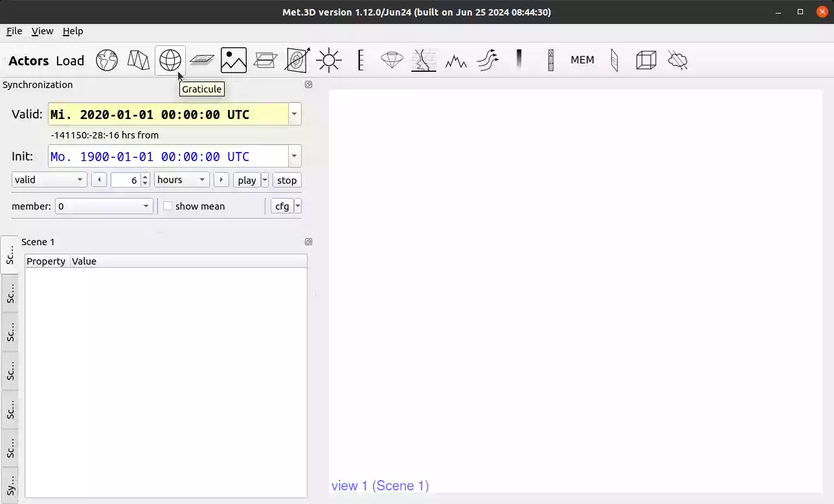This screenshot has height=504, width=834.
Task: Click the Value column header
Action: point(188,261)
